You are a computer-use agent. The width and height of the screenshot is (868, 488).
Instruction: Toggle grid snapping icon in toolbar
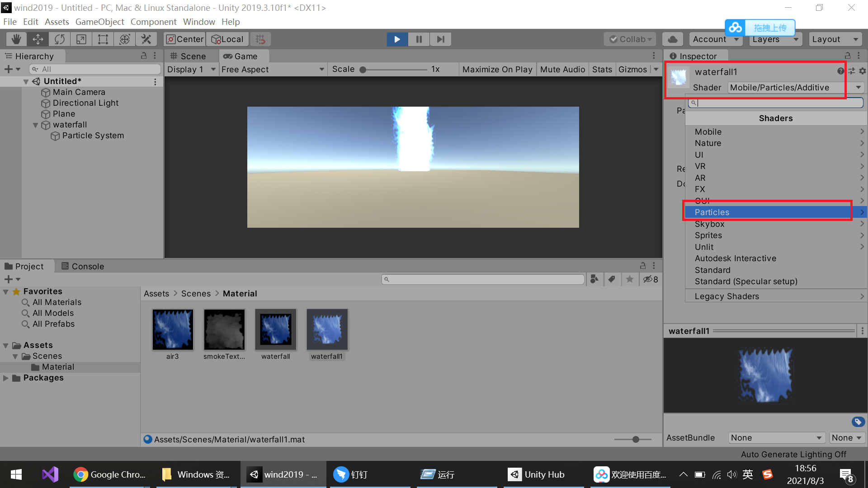(260, 39)
